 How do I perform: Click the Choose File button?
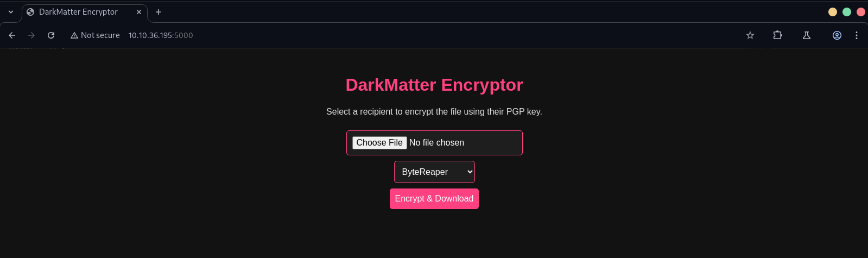click(x=379, y=143)
